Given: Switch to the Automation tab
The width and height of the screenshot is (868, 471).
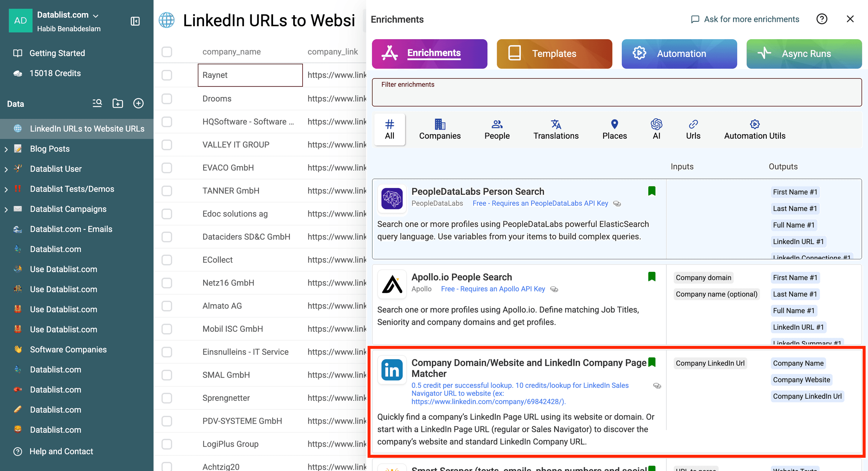Looking at the screenshot, I should point(679,54).
